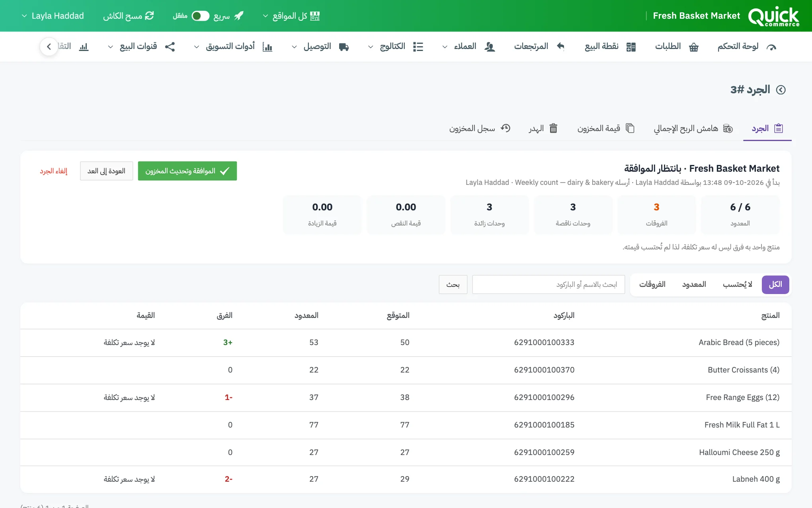
Task: Click the nav bar scroll arrow button
Action: (49, 47)
